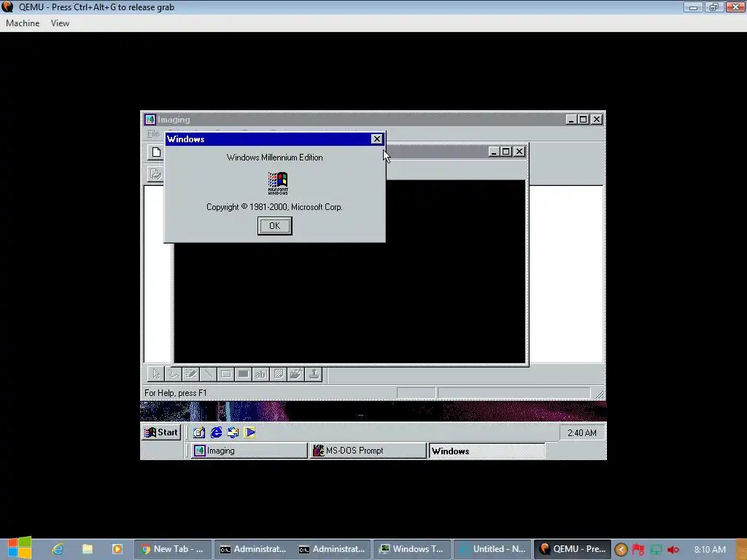Close the inner document window in Imaging
This screenshot has width=747, height=560.
point(519,152)
